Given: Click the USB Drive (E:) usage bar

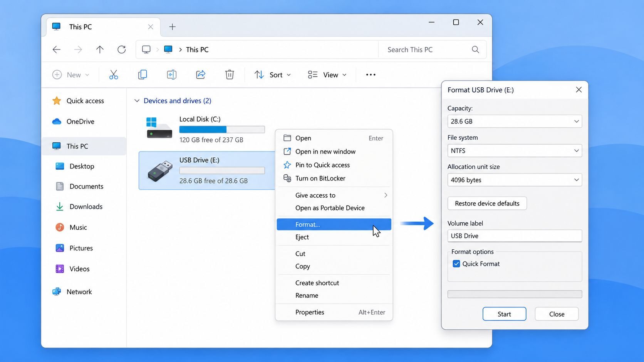Looking at the screenshot, I should pyautogui.click(x=222, y=170).
